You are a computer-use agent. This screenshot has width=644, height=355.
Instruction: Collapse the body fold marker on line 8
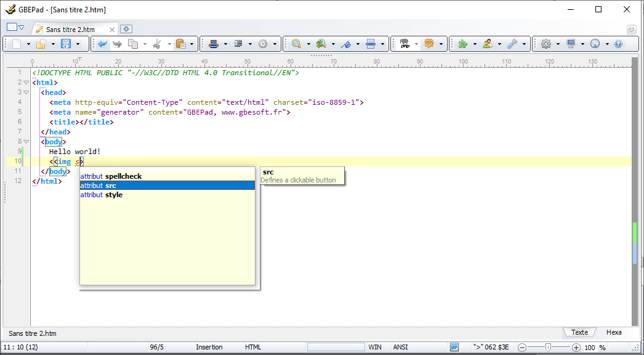click(26, 142)
